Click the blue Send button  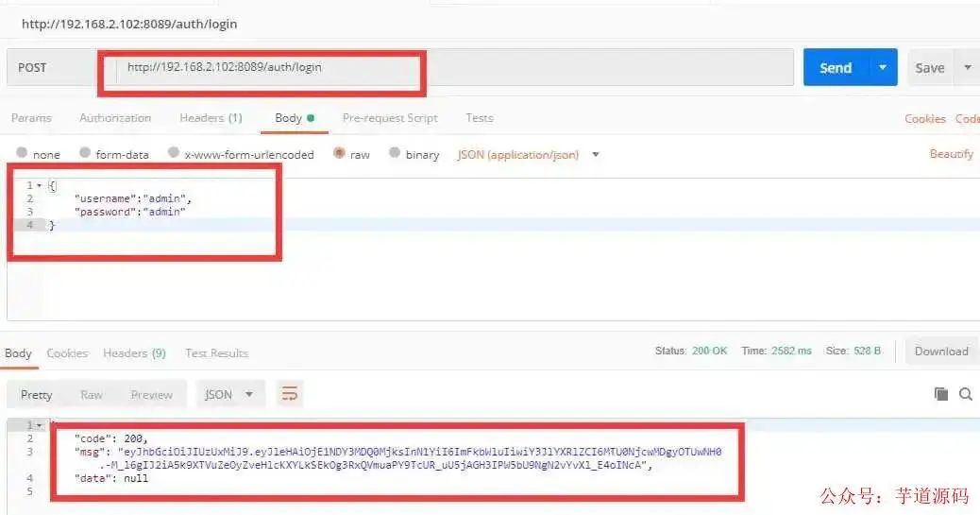pos(836,68)
